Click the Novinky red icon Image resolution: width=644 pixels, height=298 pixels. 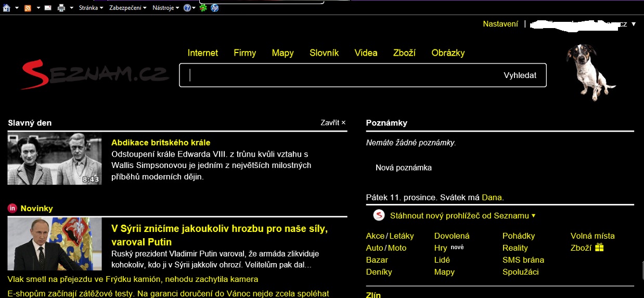[12, 209]
